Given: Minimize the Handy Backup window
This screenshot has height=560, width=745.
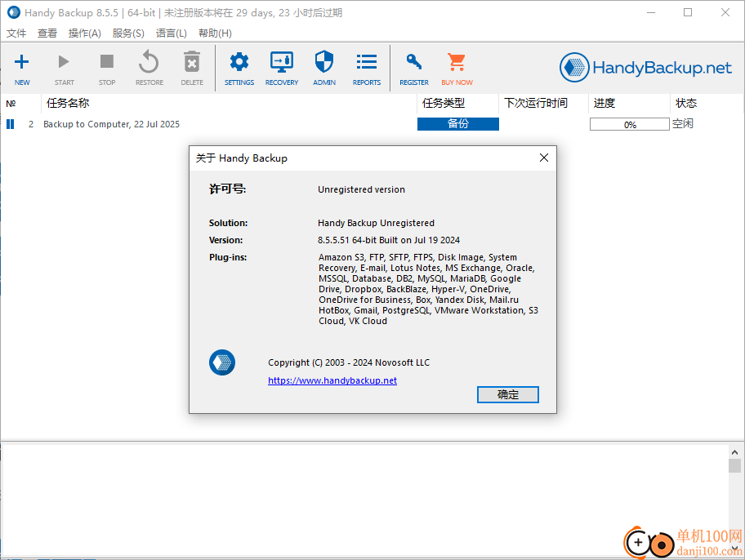Looking at the screenshot, I should point(651,13).
